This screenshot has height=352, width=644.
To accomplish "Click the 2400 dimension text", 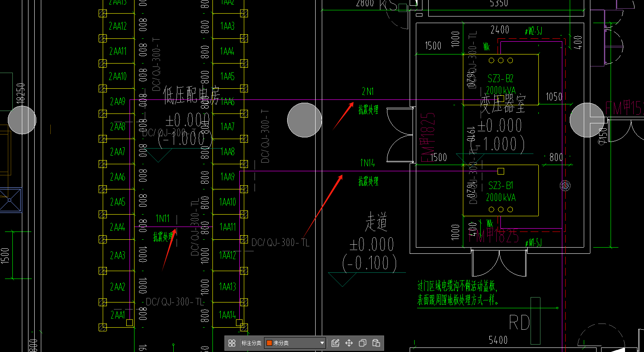I will tap(500, 30).
